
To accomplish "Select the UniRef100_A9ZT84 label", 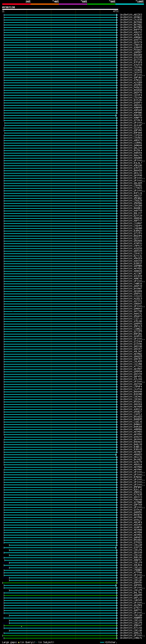I will pos(131,384).
